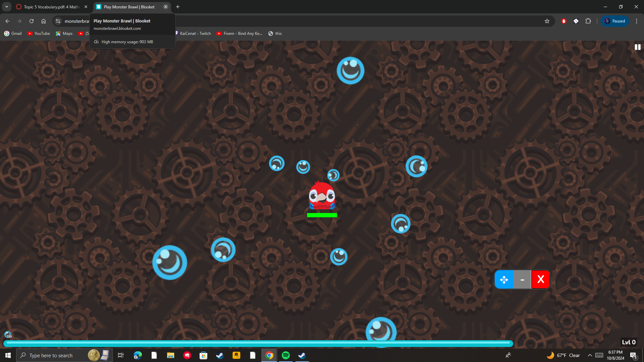Open Spotify from the taskbar

(285, 355)
